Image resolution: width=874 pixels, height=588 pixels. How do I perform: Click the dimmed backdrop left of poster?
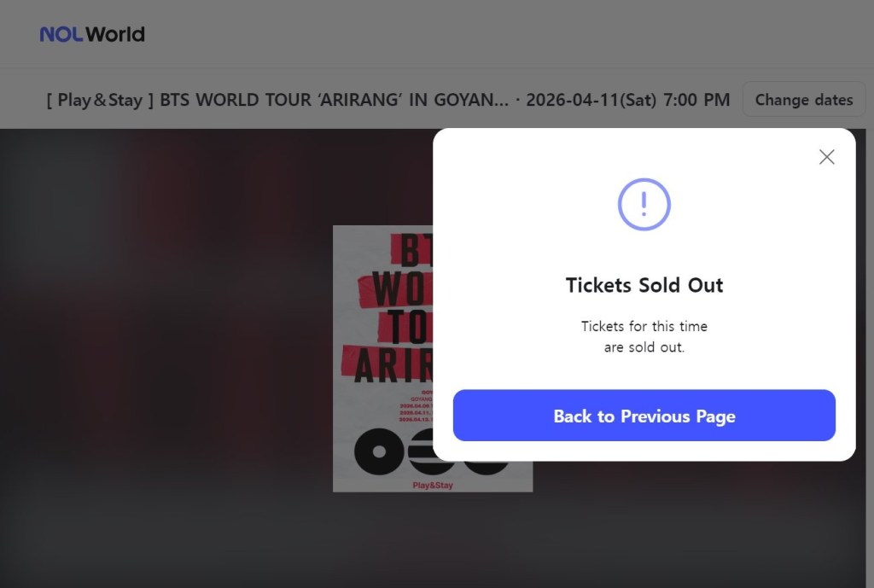(x=171, y=358)
